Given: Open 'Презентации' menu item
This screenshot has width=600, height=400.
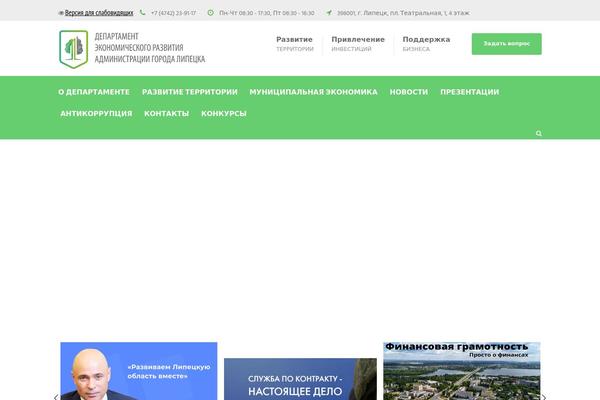Looking at the screenshot, I should tap(470, 92).
